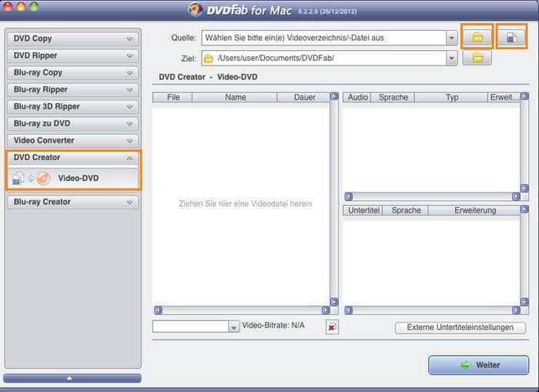This screenshot has height=392, width=539.
Task: Click the DVDFab mascot logo
Action: [195, 9]
